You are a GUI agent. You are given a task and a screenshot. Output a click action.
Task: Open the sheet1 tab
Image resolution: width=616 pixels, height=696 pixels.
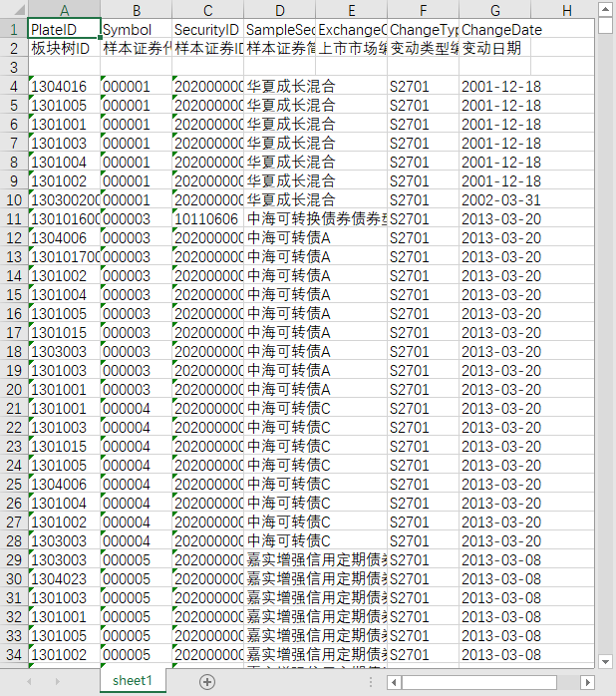click(x=133, y=680)
